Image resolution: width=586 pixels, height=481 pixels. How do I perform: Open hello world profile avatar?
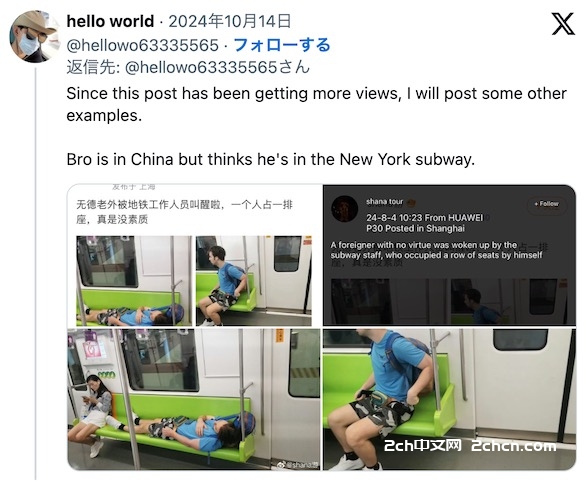(34, 36)
